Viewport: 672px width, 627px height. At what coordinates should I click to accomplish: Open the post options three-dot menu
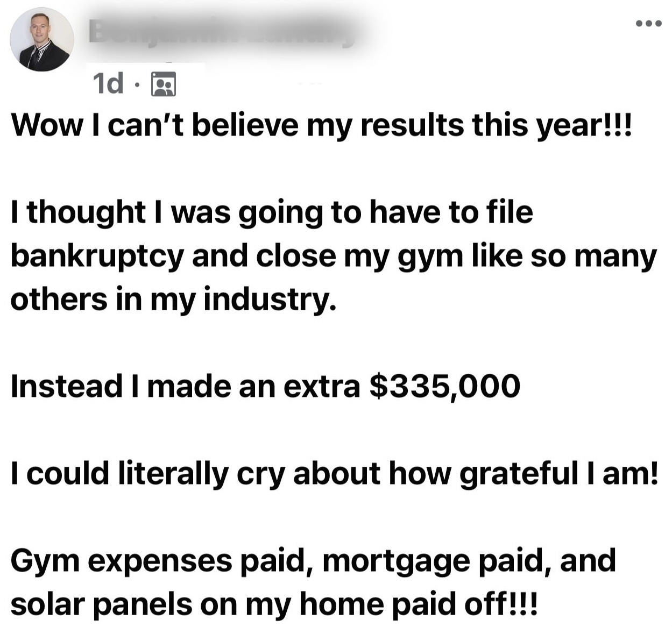[648, 23]
